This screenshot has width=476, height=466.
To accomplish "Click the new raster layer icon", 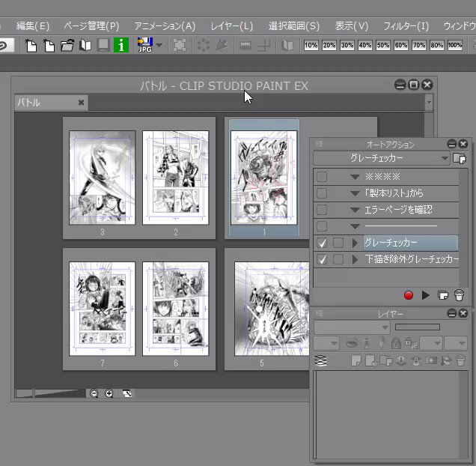I will [356, 361].
